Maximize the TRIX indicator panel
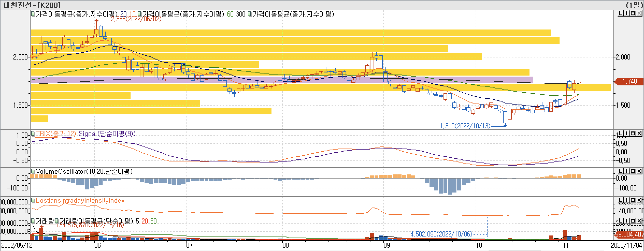Image resolution: width=644 pixels, height=251 pixels. point(633,134)
